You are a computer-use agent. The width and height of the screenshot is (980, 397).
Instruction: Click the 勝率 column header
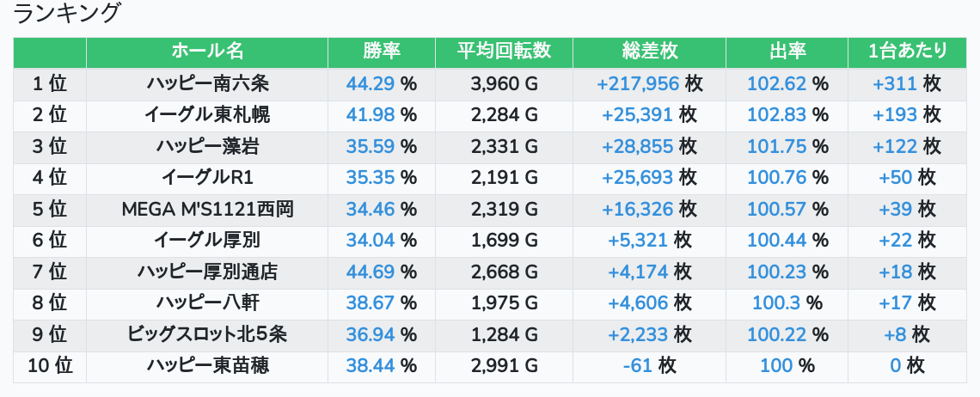tap(381, 52)
